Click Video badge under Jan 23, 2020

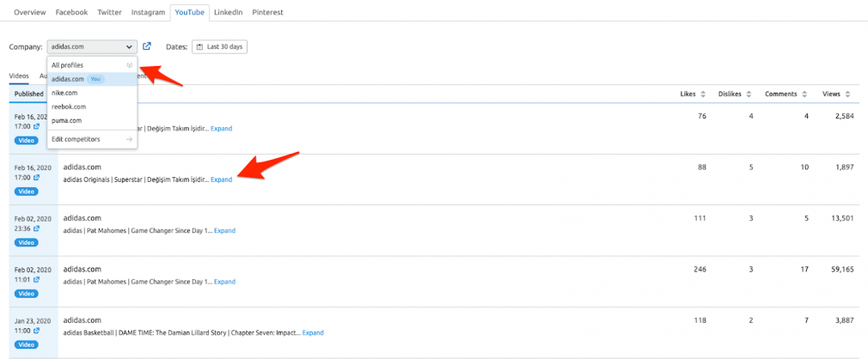click(x=27, y=344)
